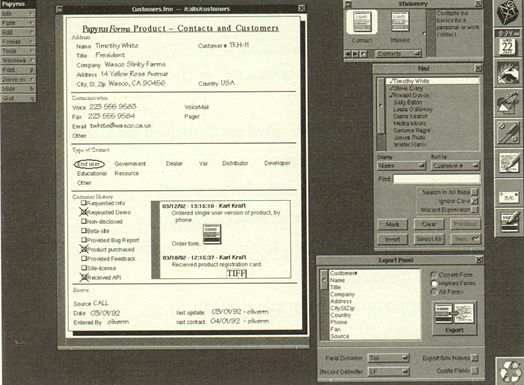Toggle the Ignore Case checkbox

pos(475,201)
